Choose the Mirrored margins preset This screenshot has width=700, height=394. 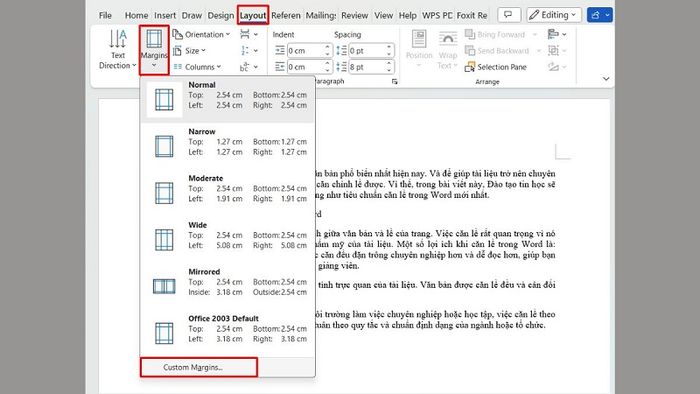pos(228,286)
